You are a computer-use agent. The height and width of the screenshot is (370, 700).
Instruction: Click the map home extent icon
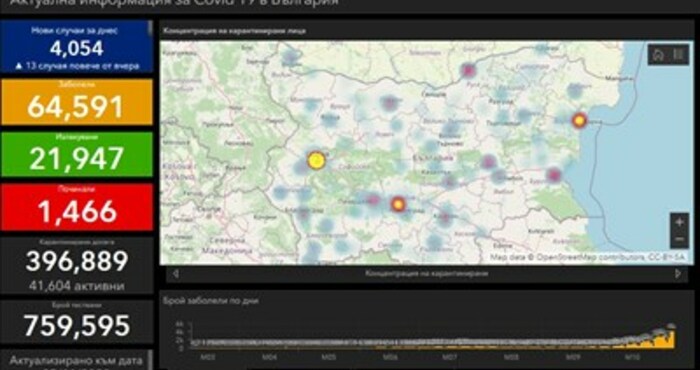pyautogui.click(x=658, y=55)
